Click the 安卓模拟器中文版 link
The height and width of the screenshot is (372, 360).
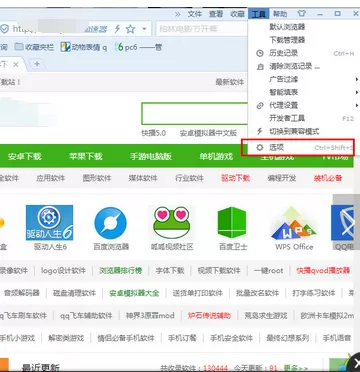click(x=208, y=133)
